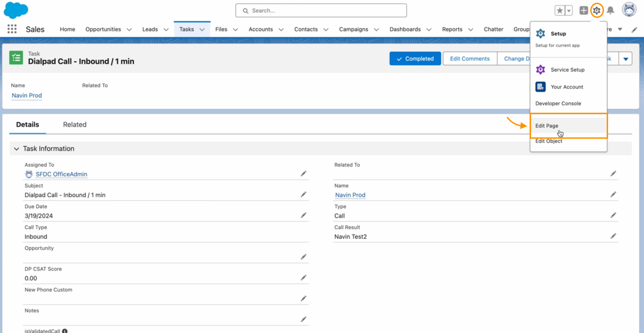This screenshot has width=644, height=333.
Task: Open Setup for current app
Action: 568,39
